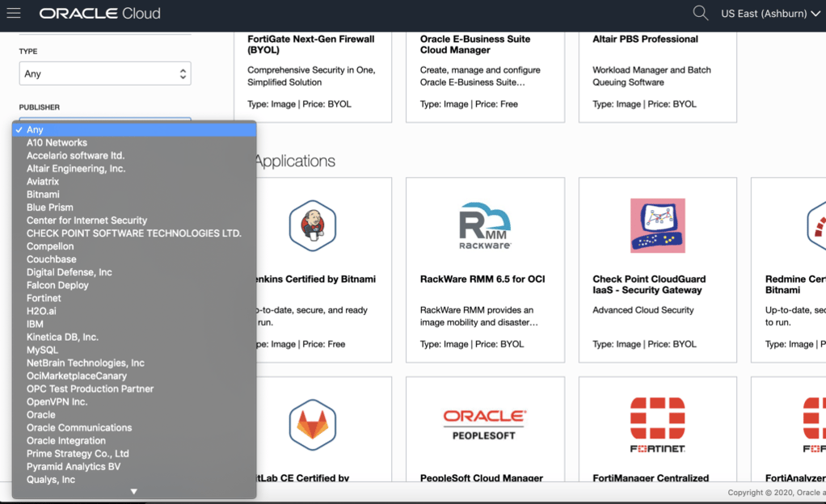Open the Type filter dropdown
Screen dimensions: 826x504
pos(105,73)
